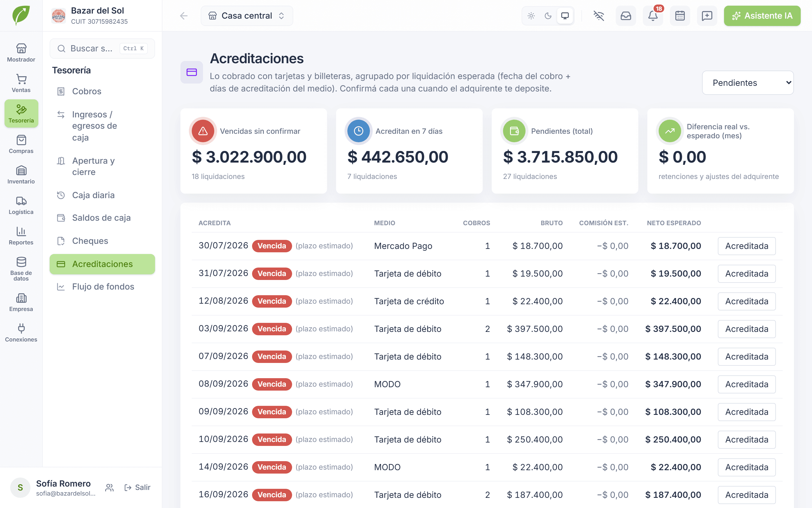Open the calendar icon in header
This screenshot has width=812, height=508.
(680, 16)
